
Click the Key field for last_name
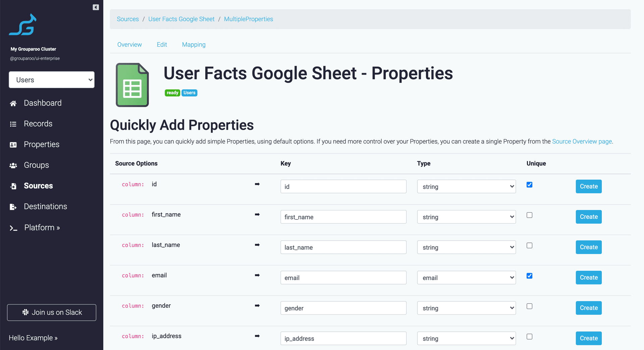pyautogui.click(x=343, y=247)
